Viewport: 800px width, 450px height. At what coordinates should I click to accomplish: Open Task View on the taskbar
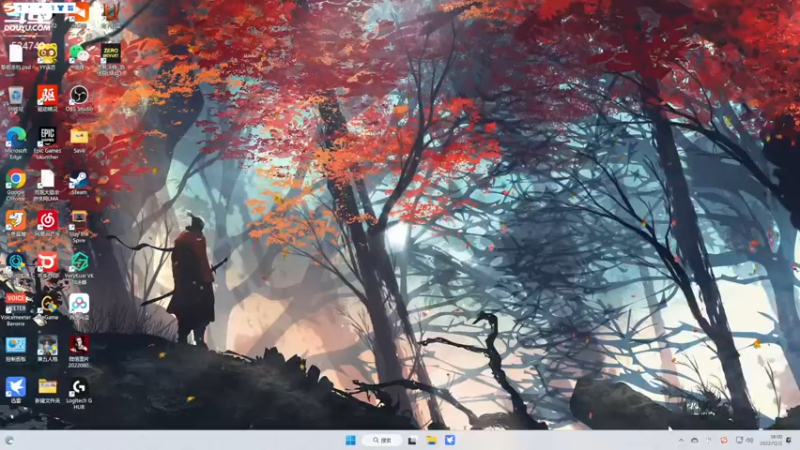tap(412, 440)
